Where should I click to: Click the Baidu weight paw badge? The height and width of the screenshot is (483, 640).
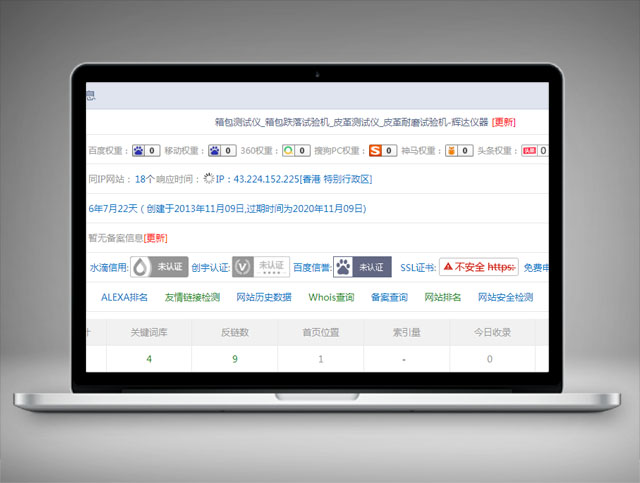[146, 151]
